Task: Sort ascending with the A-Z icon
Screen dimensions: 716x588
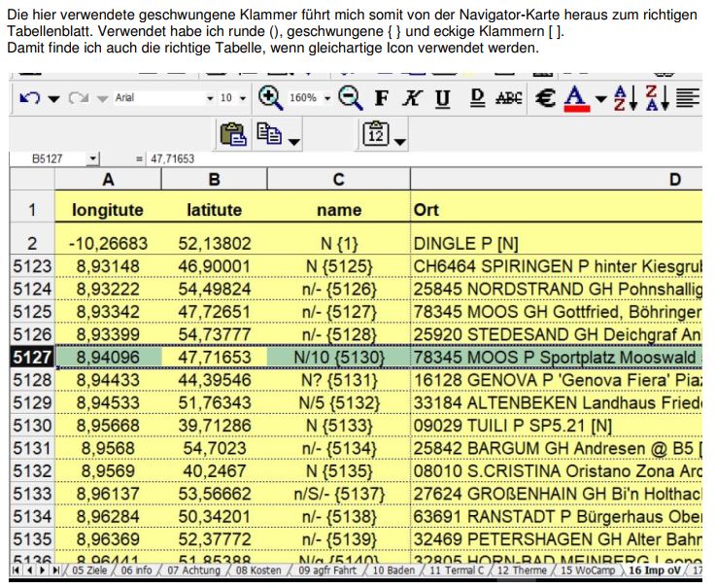Action: (x=624, y=98)
